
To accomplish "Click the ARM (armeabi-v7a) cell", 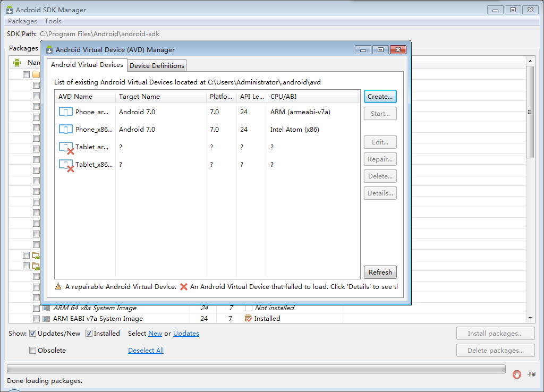I will click(300, 112).
